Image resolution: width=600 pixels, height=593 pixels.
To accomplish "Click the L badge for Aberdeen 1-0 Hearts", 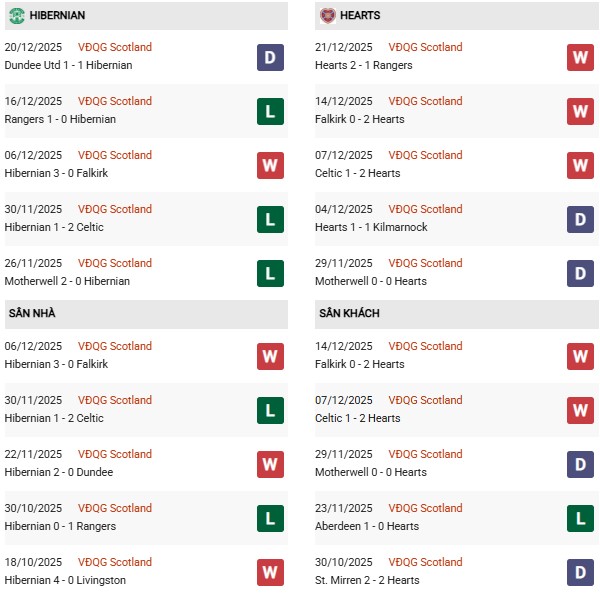I will tap(580, 518).
